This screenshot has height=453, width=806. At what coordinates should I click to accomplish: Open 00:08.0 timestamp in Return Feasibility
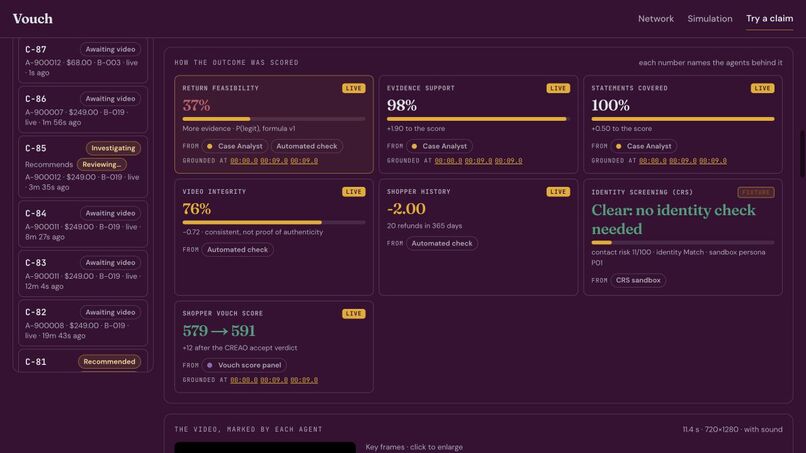point(244,161)
